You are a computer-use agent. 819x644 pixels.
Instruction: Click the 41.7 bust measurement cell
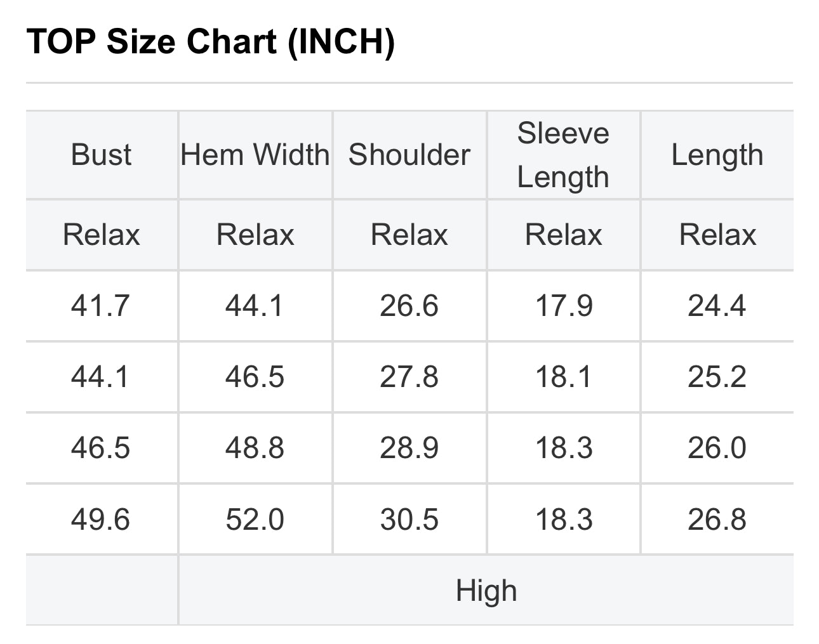pos(100,306)
